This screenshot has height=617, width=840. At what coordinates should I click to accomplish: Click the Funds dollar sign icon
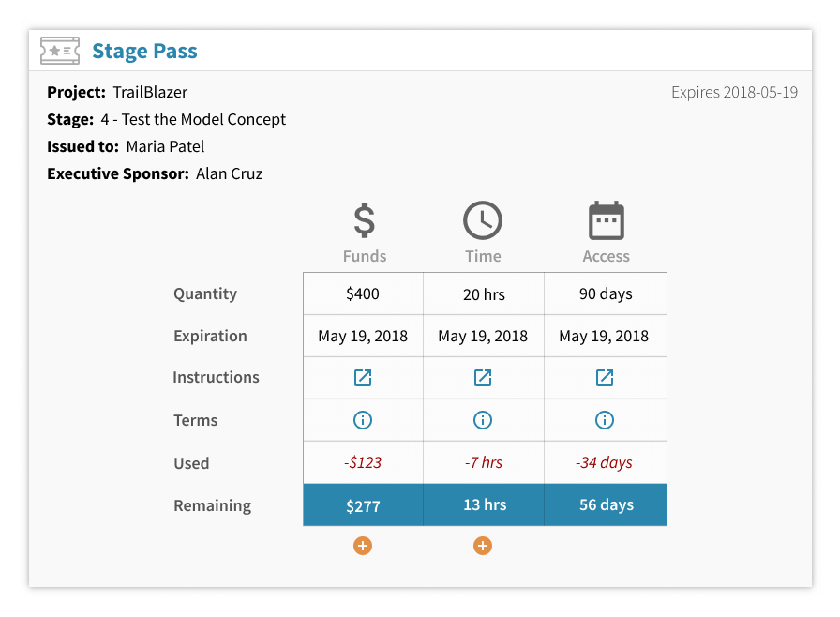[364, 221]
